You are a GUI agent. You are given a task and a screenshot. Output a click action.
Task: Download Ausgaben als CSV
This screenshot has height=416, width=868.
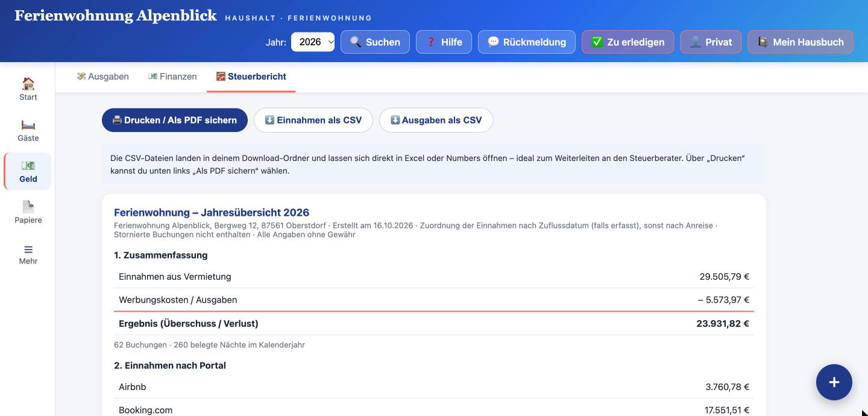point(436,120)
